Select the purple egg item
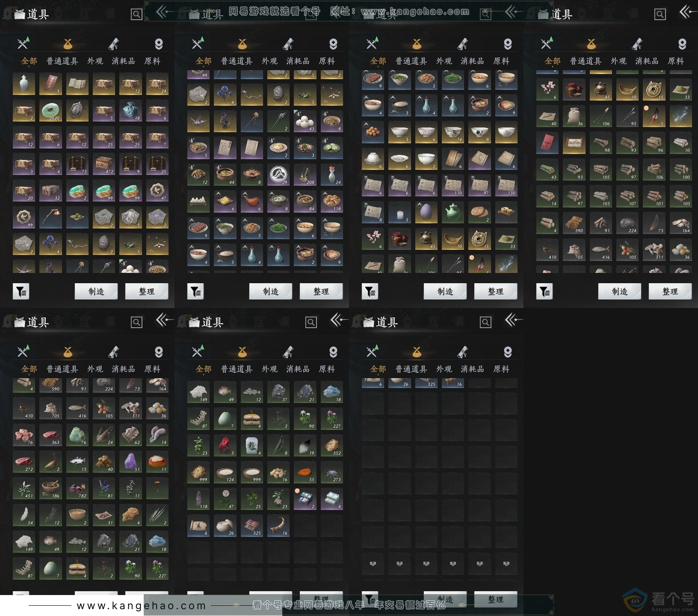This screenshot has width=698, height=616. click(426, 212)
